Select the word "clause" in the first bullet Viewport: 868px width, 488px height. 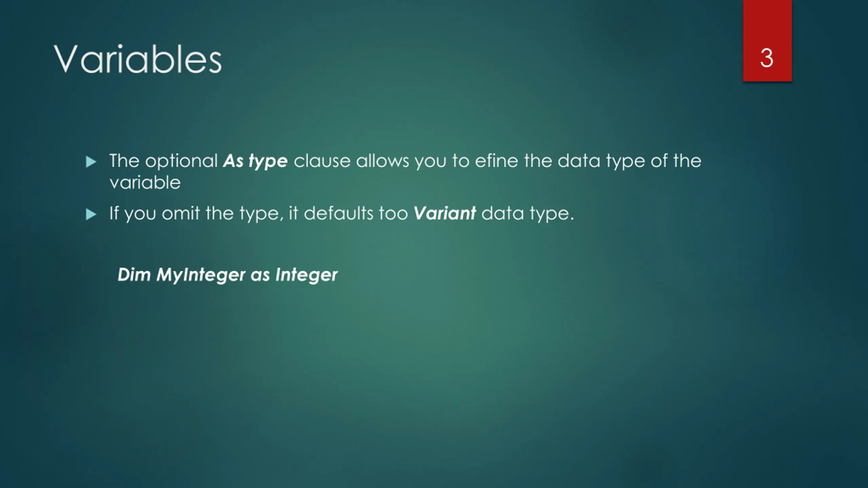[x=322, y=161]
